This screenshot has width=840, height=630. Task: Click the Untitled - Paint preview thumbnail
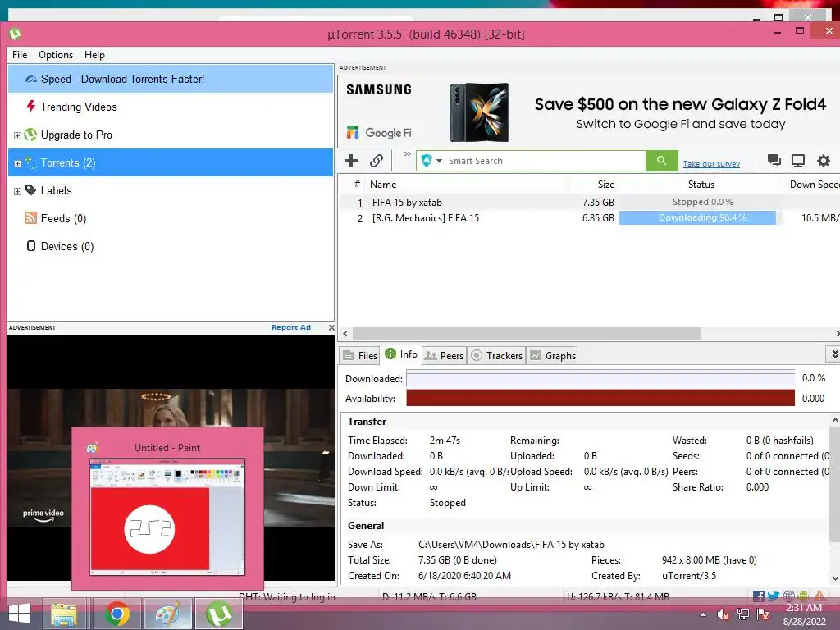tap(167, 517)
